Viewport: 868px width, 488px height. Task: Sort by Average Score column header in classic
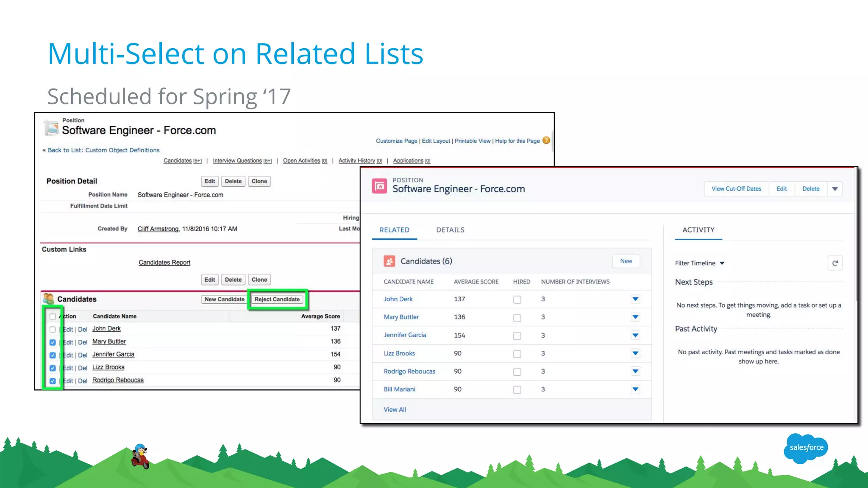[x=320, y=316]
